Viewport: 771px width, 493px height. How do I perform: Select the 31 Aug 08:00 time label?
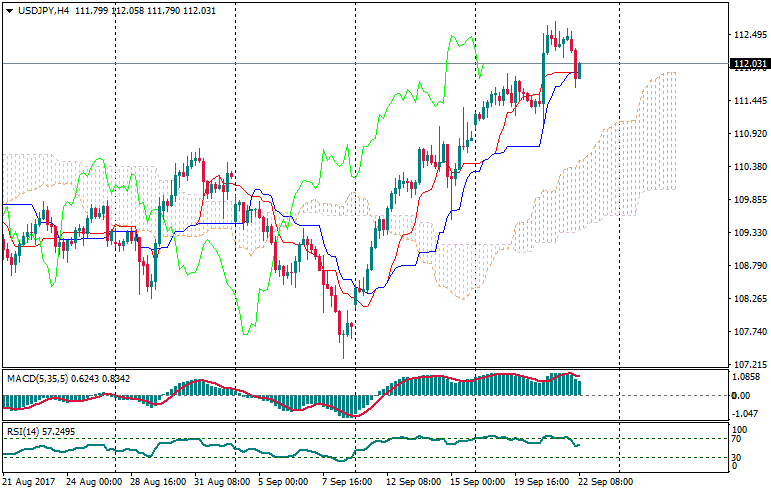(x=221, y=481)
